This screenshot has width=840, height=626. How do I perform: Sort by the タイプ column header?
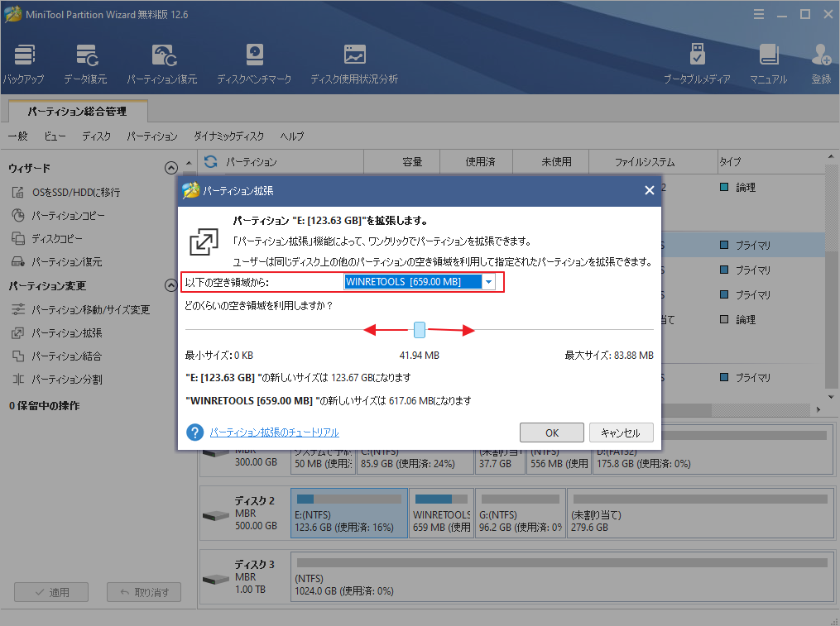pos(770,162)
